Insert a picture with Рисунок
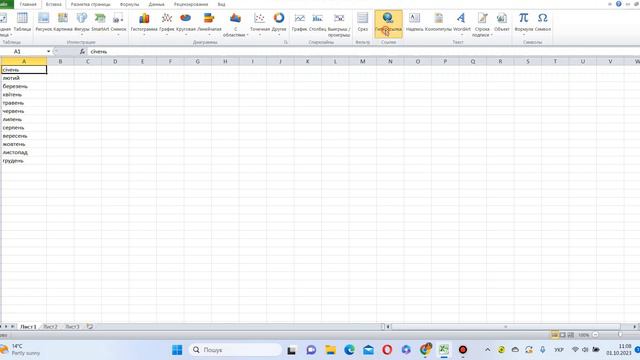This screenshot has width=640, height=360. click(x=43, y=22)
